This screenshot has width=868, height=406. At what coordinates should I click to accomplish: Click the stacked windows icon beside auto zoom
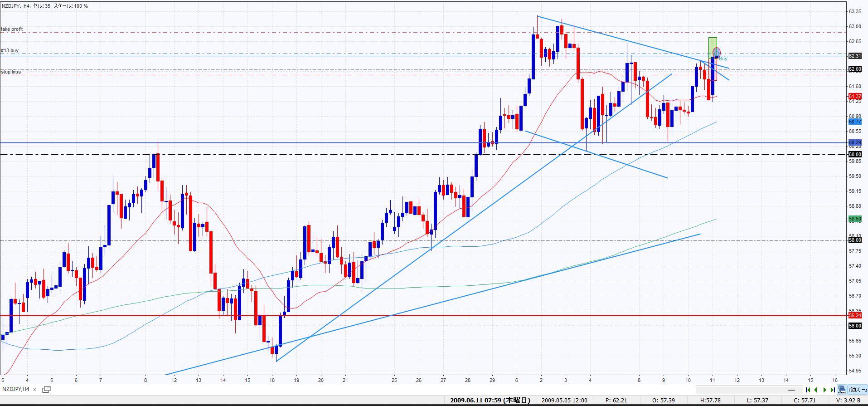(x=842, y=390)
